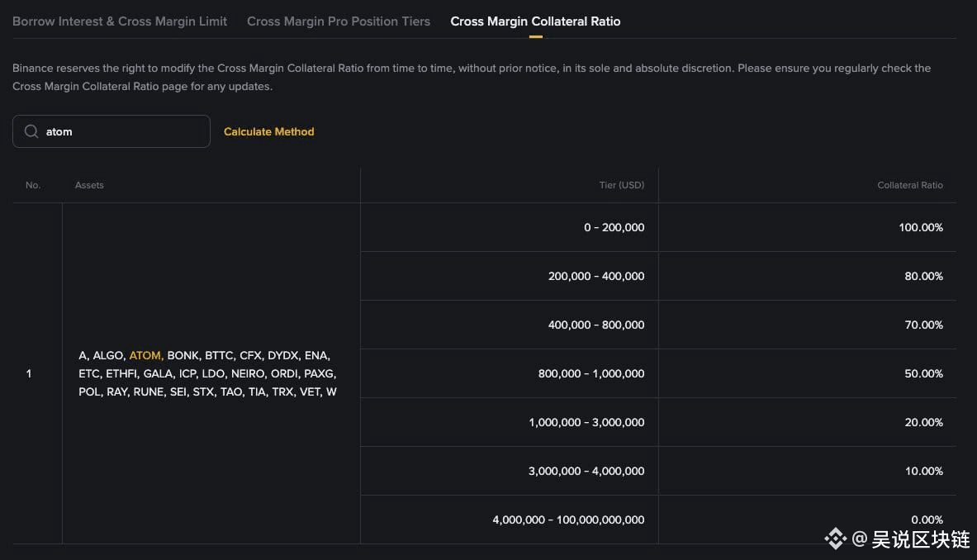
Task: Click the Tier (USD) column header
Action: 621,185
